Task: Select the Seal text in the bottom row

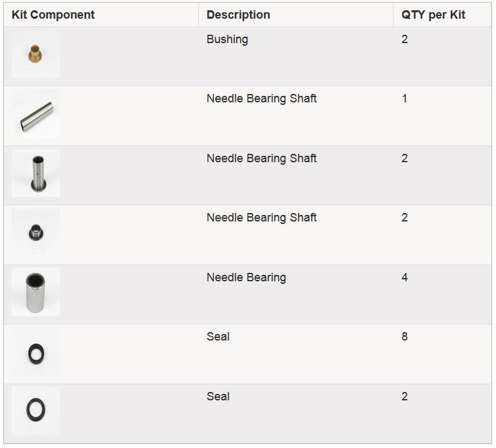Action: click(x=218, y=396)
